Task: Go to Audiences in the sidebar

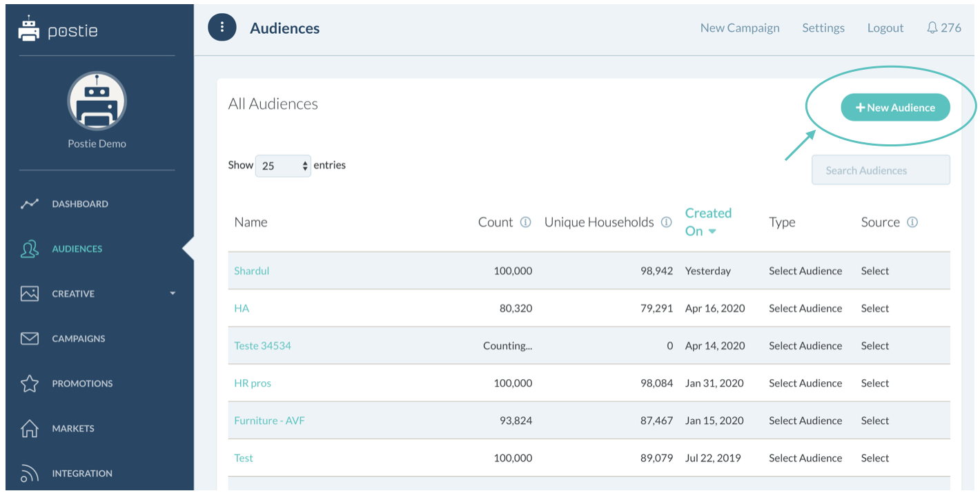Action: (x=77, y=249)
